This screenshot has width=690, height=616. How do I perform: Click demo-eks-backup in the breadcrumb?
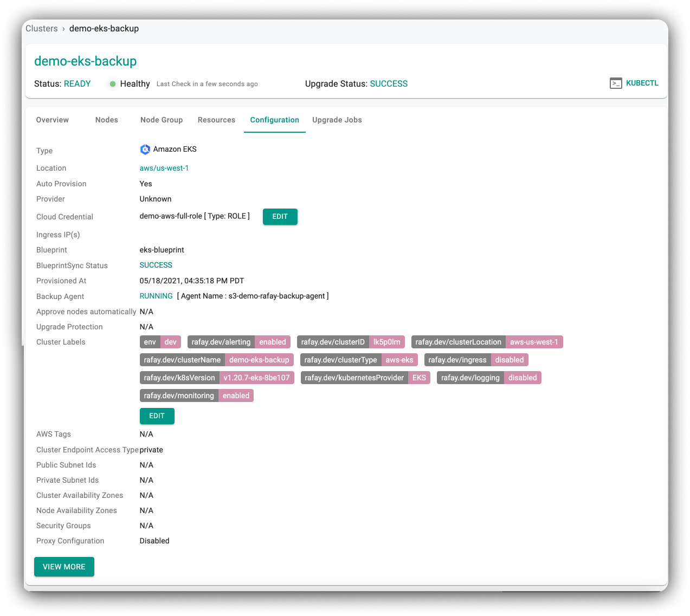tap(104, 29)
